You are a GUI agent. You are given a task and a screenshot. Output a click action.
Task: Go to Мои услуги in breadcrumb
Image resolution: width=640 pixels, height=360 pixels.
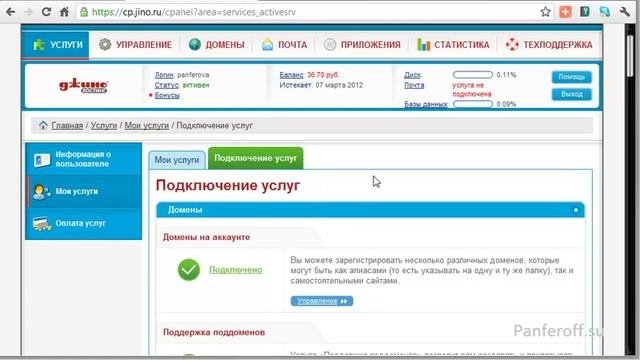click(147, 126)
